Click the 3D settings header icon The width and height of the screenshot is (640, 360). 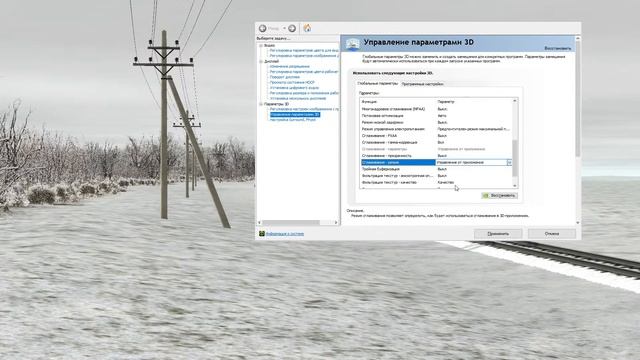coord(352,43)
